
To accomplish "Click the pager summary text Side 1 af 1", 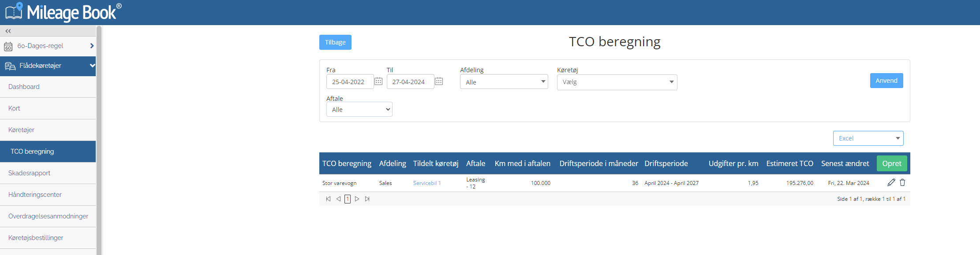I will (x=872, y=199).
